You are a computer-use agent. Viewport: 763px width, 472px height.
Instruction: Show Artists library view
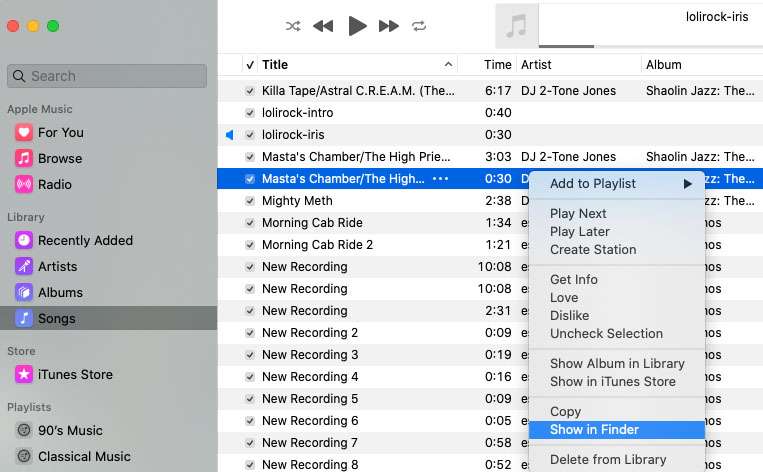pos(58,267)
